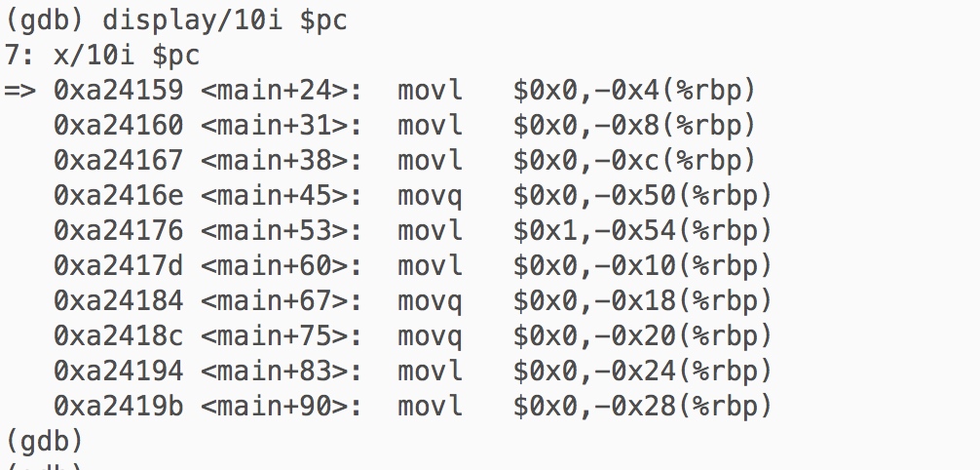Click address 0xa2417d in the listing
The image size is (980, 470).
(x=118, y=266)
